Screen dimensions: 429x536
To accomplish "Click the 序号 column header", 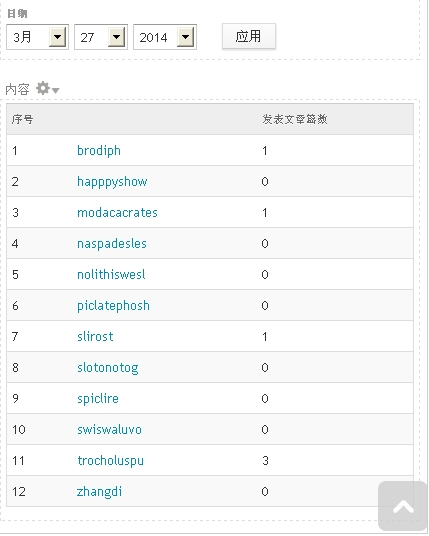I will tap(22, 119).
